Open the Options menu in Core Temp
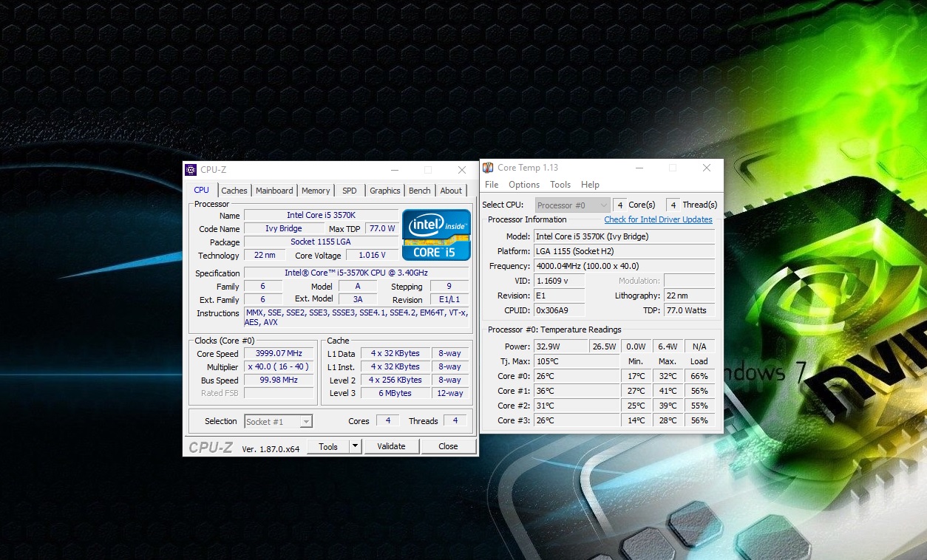 (x=524, y=185)
